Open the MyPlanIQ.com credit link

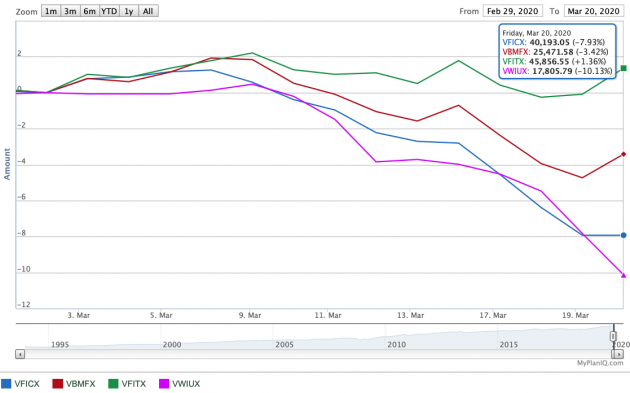600,363
